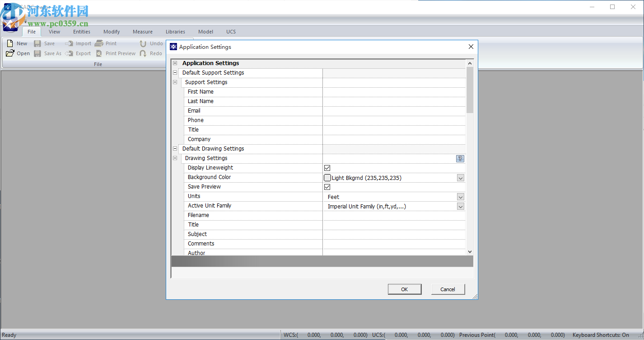The image size is (644, 340).
Task: Click the Save disk icon
Action: coord(37,43)
